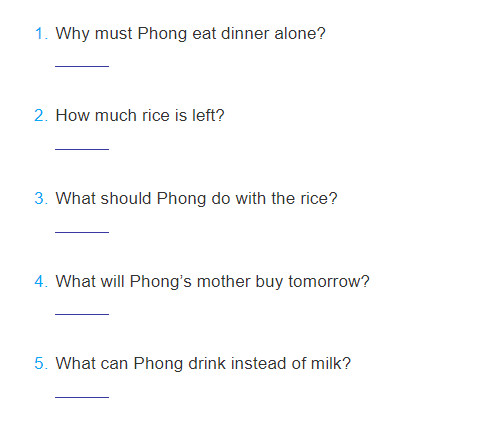This screenshot has height=435, width=483.
Task: Click the word 'milk?' in question 5
Action: click(331, 363)
